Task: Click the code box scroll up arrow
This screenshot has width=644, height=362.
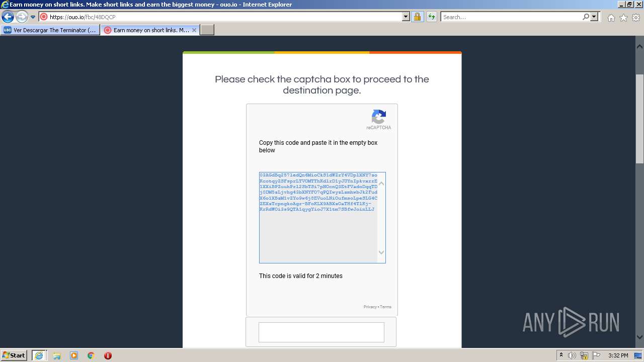Action: click(381, 184)
